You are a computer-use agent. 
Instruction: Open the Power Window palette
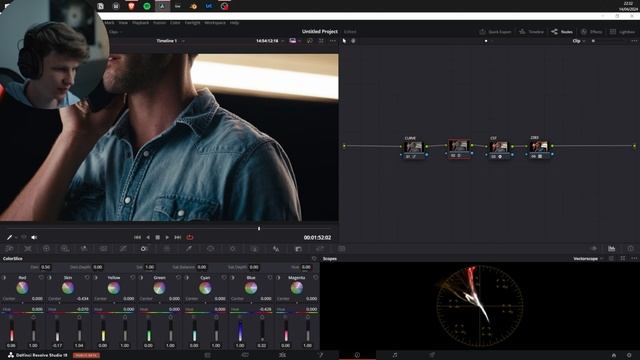210,249
